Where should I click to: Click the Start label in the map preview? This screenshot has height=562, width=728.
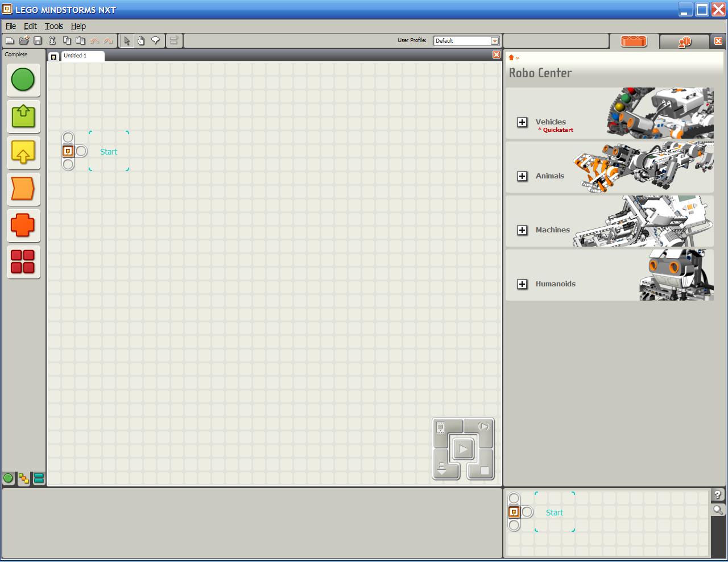point(555,513)
